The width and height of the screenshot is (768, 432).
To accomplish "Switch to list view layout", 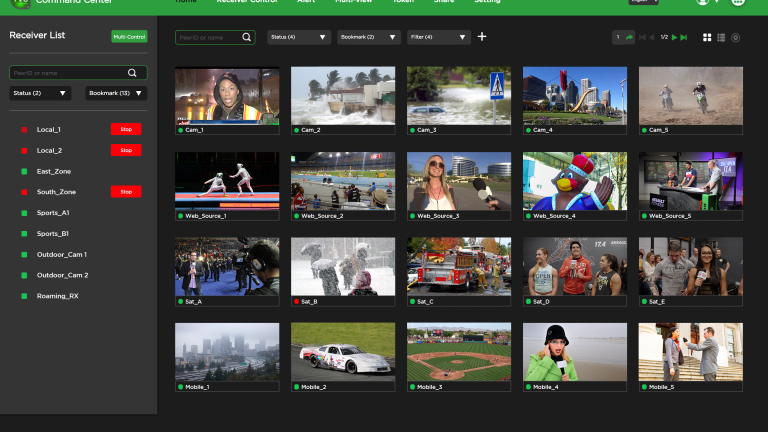I will pyautogui.click(x=721, y=37).
